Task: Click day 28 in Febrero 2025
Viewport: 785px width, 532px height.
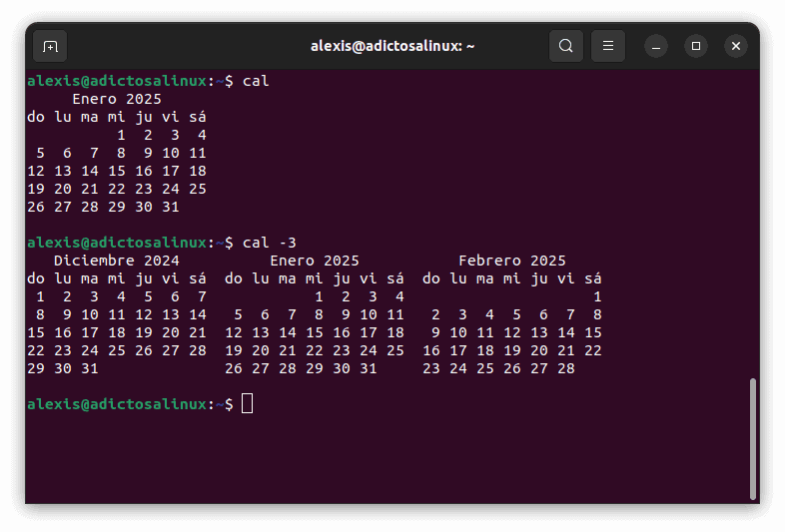Action: click(566, 368)
